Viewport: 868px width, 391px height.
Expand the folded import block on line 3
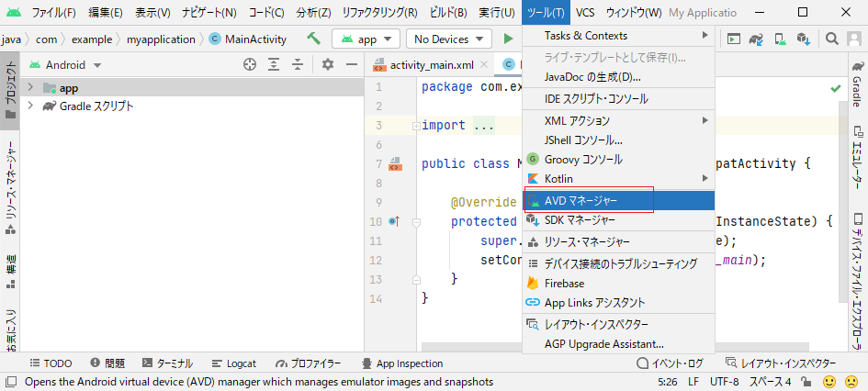[x=416, y=126]
